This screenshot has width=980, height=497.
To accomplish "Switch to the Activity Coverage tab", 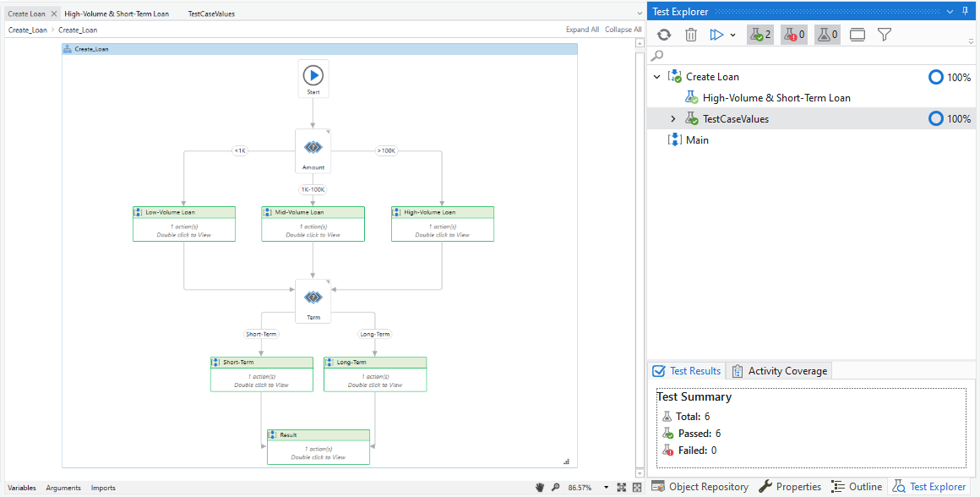I will [x=780, y=371].
